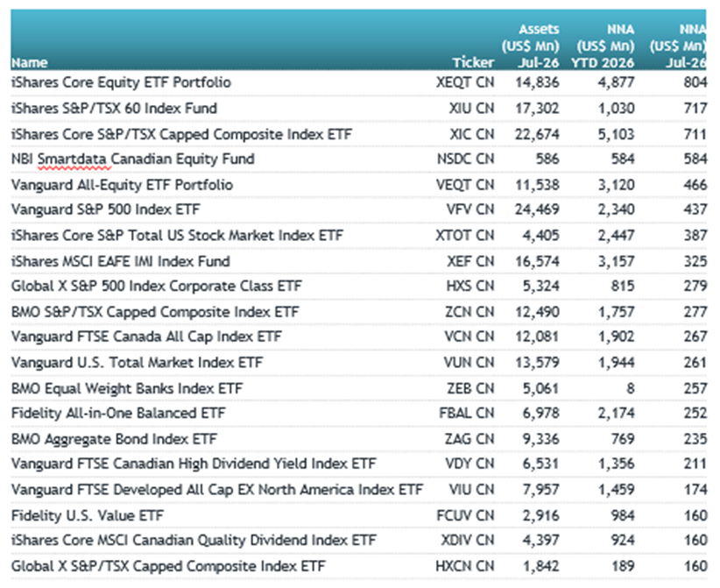720x588 pixels.
Task: Select the 'FBAL CN' ticker cell
Action: point(467,413)
